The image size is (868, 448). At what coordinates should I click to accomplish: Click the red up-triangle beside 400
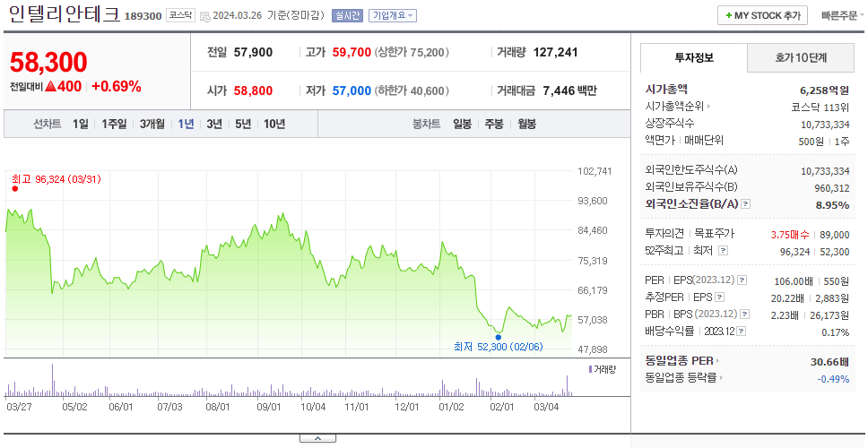coord(51,86)
